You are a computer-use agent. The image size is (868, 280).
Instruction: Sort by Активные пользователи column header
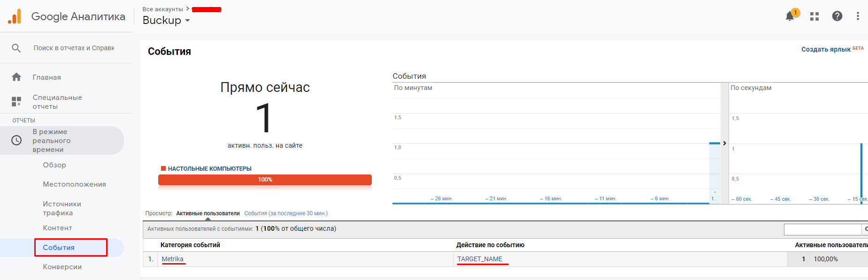coord(831,245)
